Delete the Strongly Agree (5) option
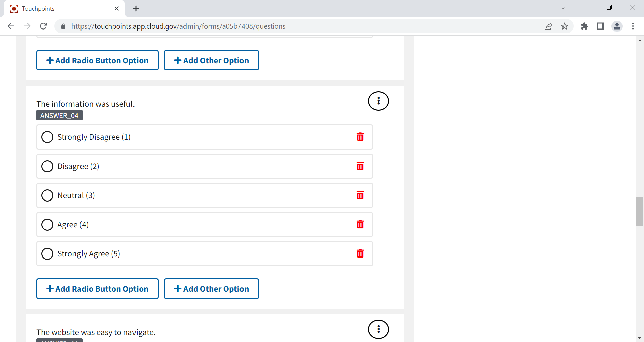644x342 pixels. pyautogui.click(x=360, y=253)
